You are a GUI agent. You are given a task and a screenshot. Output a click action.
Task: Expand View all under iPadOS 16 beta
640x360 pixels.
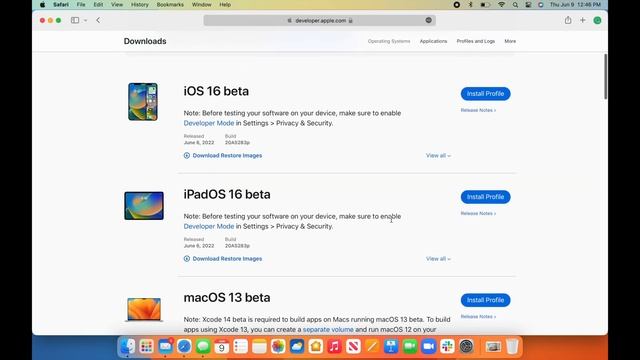click(438, 259)
